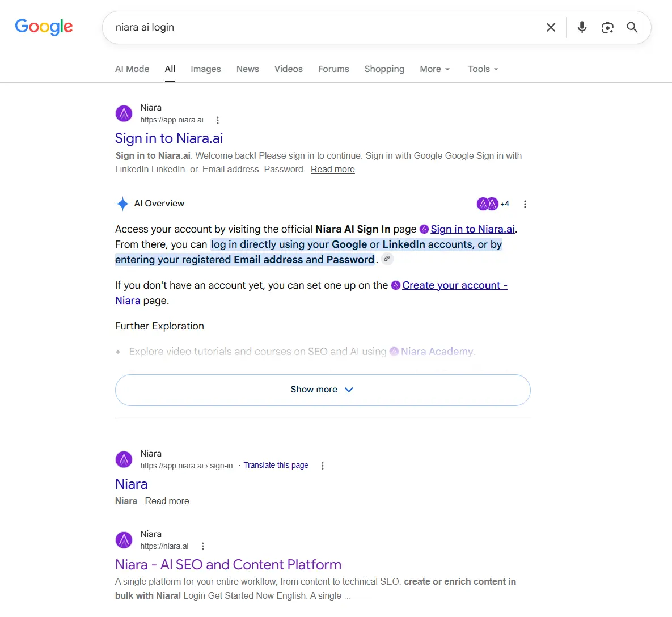Submit search with the magnifying glass icon

point(632,27)
